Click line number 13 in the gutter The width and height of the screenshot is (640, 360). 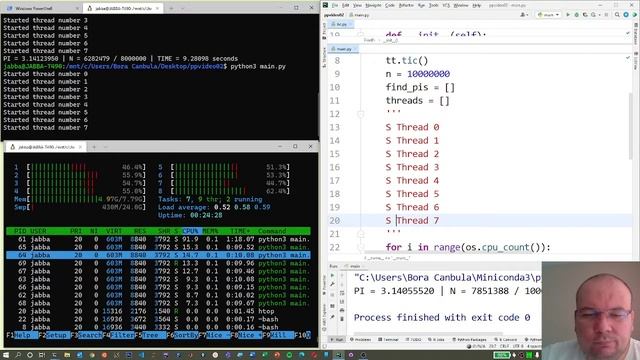click(335, 127)
